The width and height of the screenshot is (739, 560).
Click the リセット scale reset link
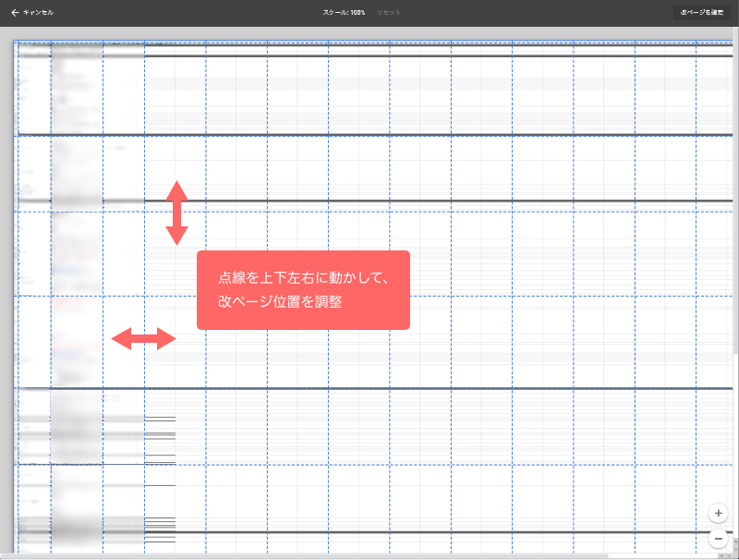click(x=388, y=13)
